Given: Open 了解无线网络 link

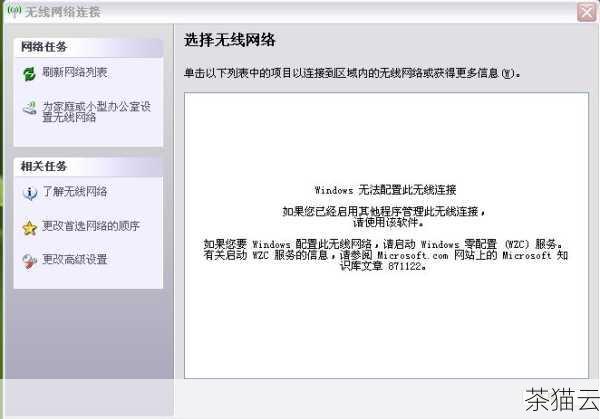Looking at the screenshot, I should (75, 191).
